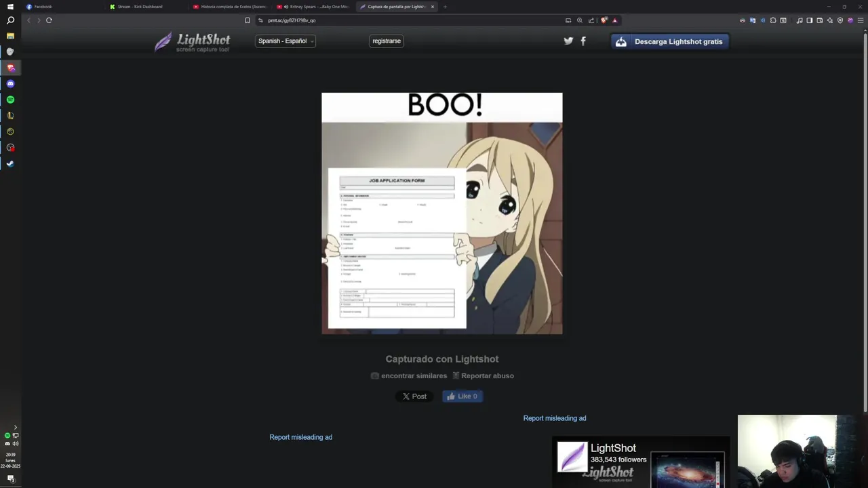Open the Lightshot Twitter page icon

pyautogui.click(x=568, y=41)
